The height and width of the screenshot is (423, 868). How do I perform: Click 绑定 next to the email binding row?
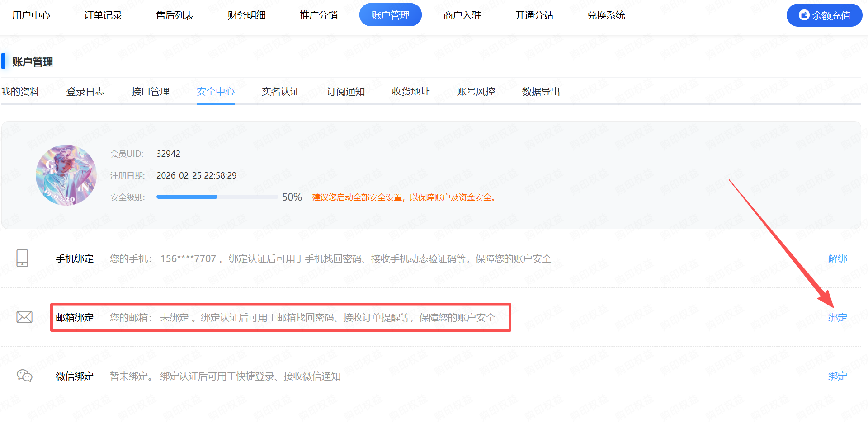(x=837, y=317)
